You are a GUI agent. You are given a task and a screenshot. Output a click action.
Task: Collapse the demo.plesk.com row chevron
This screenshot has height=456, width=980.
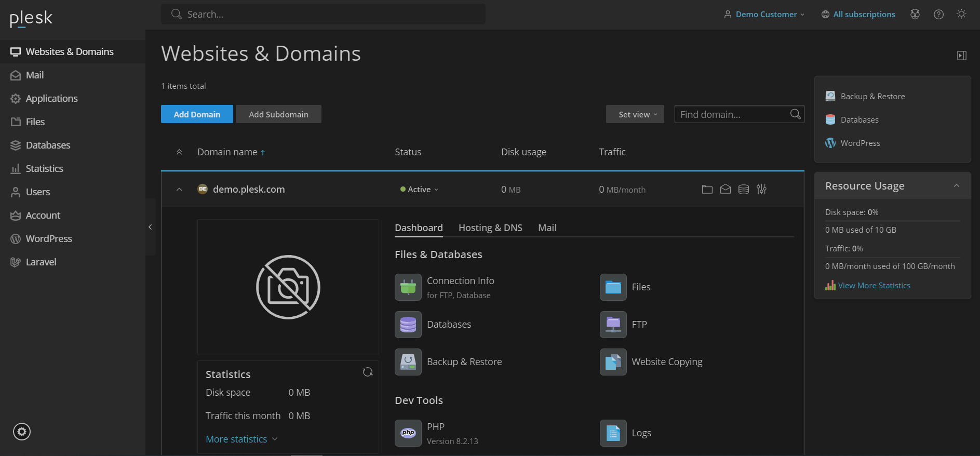[179, 190]
